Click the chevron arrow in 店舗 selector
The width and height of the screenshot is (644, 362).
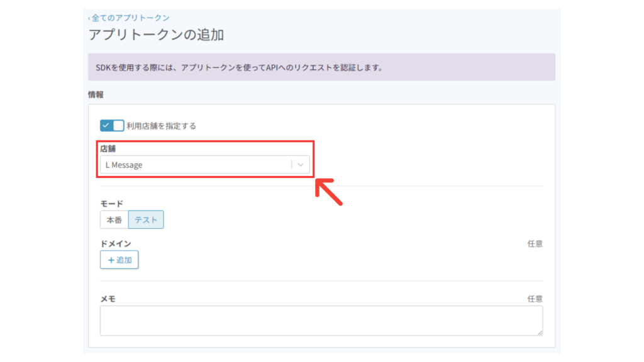tap(301, 165)
